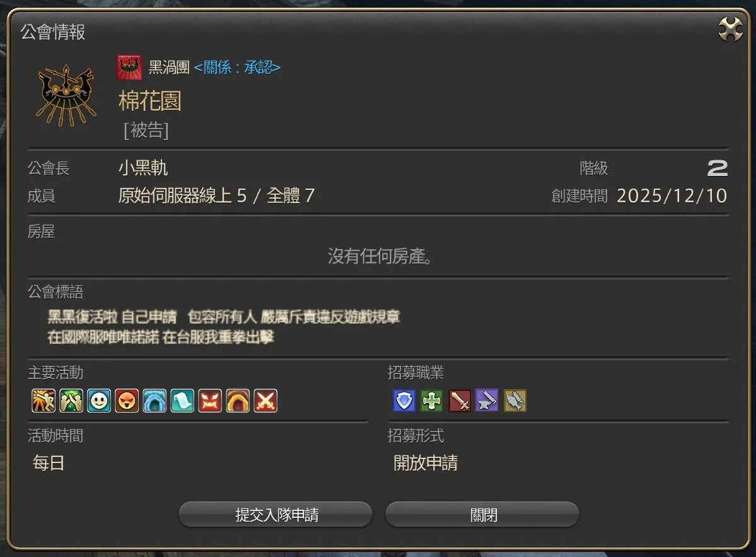Select the DPS red sword icon
Image resolution: width=756 pixels, height=557 pixels.
tap(460, 401)
